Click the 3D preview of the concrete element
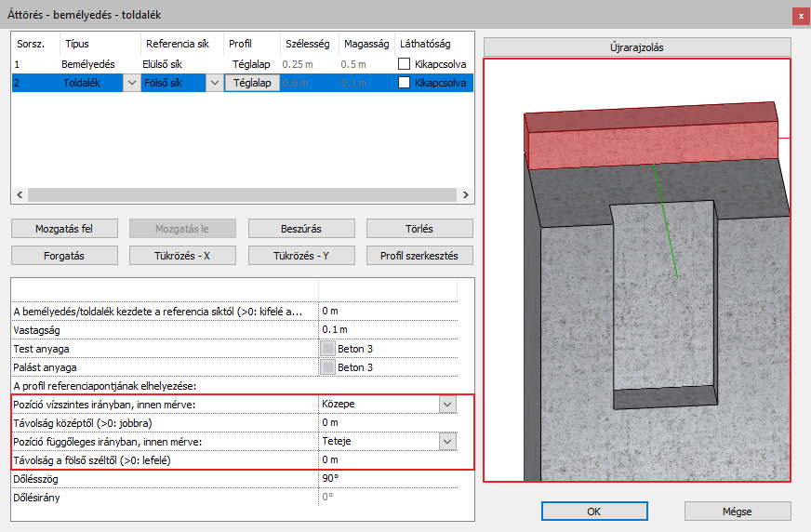The height and width of the screenshot is (532, 811). tap(637, 271)
